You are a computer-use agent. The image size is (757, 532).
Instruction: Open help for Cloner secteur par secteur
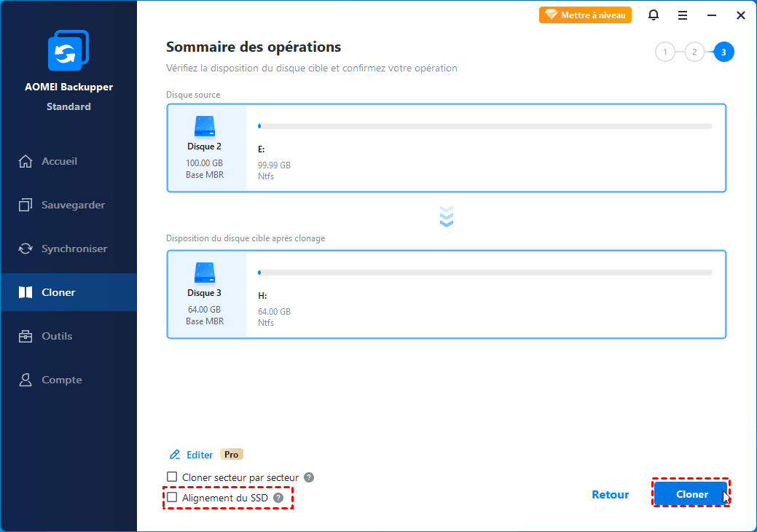309,477
